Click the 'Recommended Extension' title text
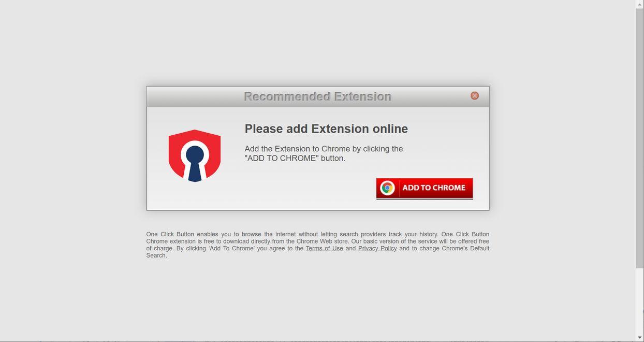This screenshot has width=644, height=342. [318, 96]
